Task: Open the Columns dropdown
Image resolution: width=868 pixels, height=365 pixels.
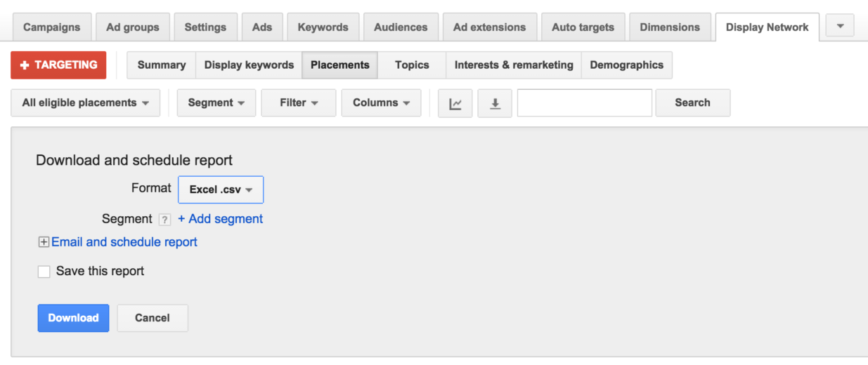Action: [381, 102]
